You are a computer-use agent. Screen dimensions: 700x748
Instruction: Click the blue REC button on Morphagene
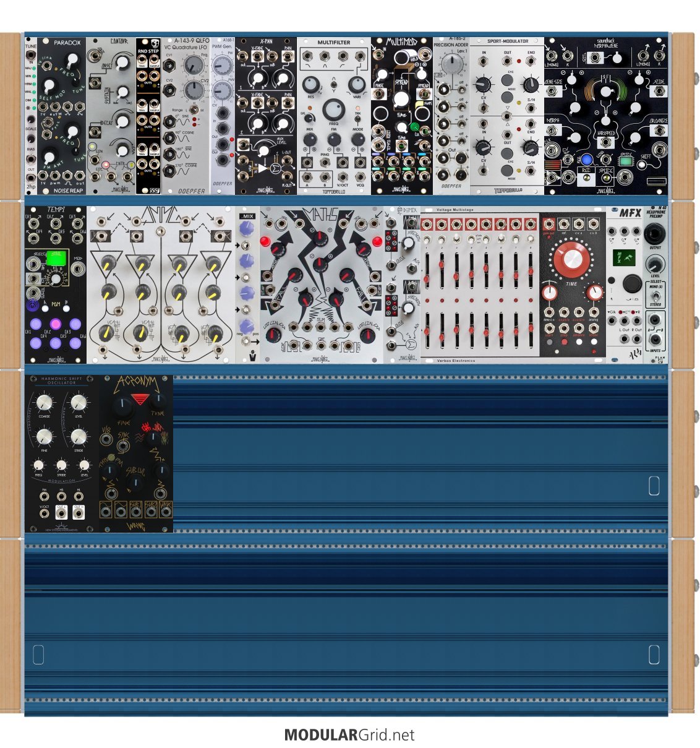587,160
